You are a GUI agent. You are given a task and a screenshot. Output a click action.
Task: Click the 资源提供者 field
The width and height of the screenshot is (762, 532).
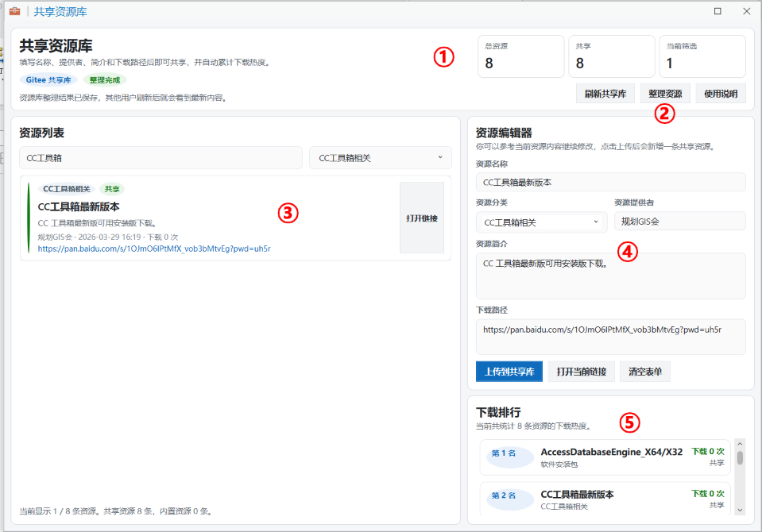[679, 222]
